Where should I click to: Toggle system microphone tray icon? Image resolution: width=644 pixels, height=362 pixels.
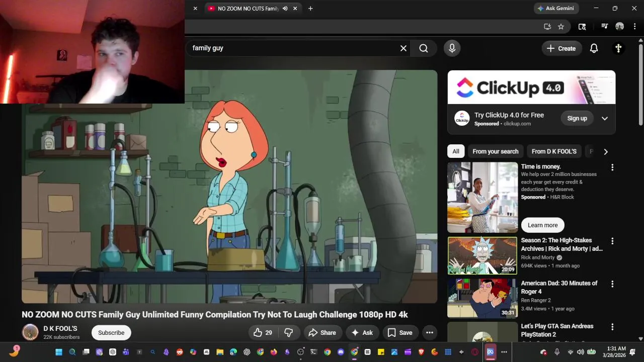(557, 352)
